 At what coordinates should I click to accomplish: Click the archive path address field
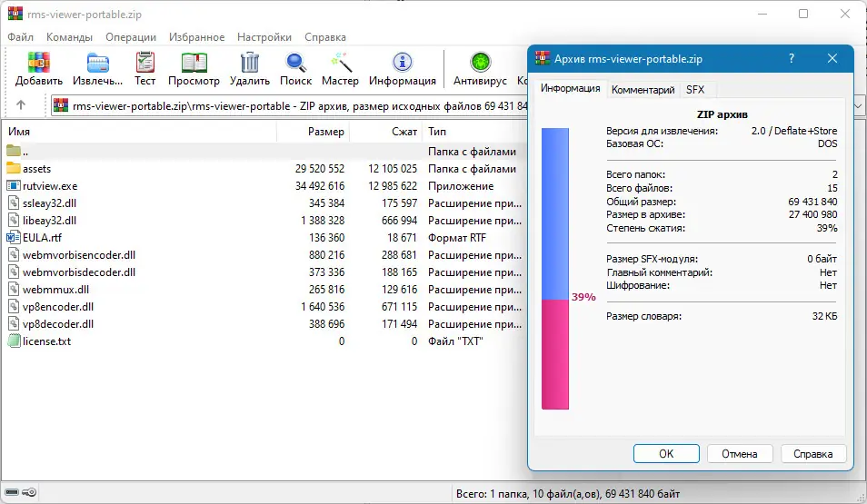[x=289, y=105]
